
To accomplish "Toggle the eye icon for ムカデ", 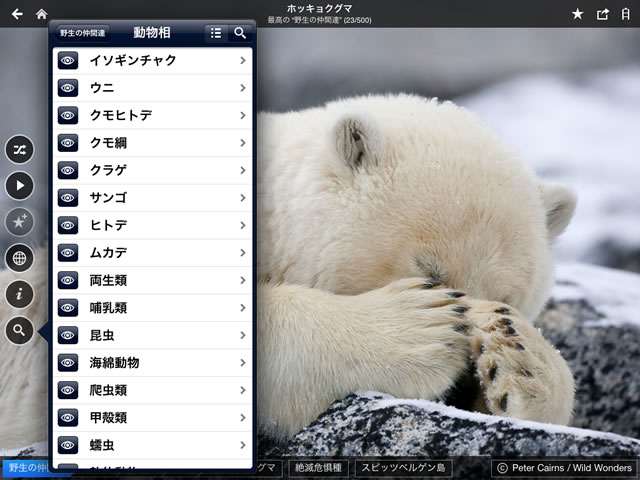I will [68, 253].
